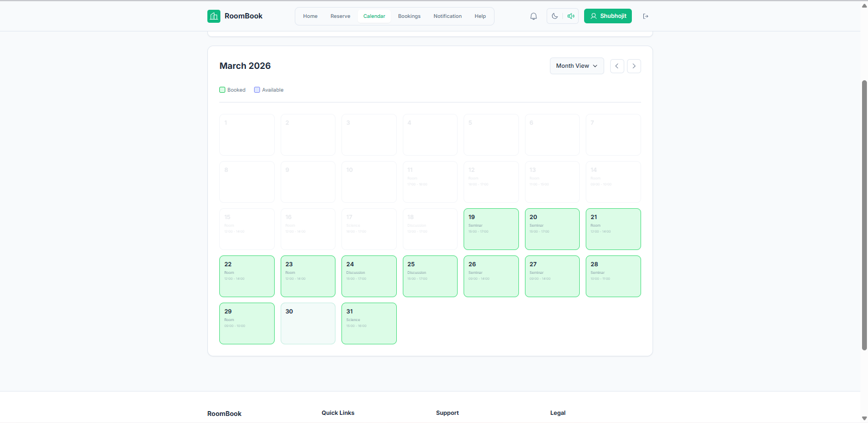
Task: Open March 31 Science booking cell
Action: 369,323
